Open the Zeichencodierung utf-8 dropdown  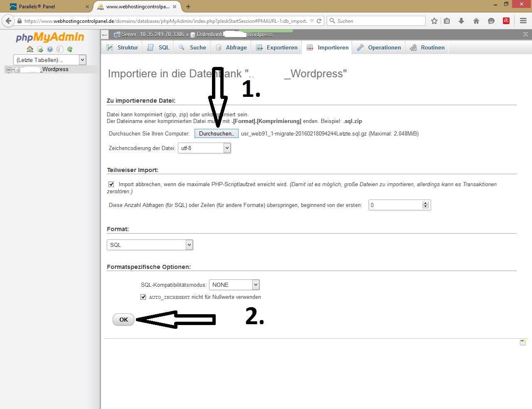[204, 148]
